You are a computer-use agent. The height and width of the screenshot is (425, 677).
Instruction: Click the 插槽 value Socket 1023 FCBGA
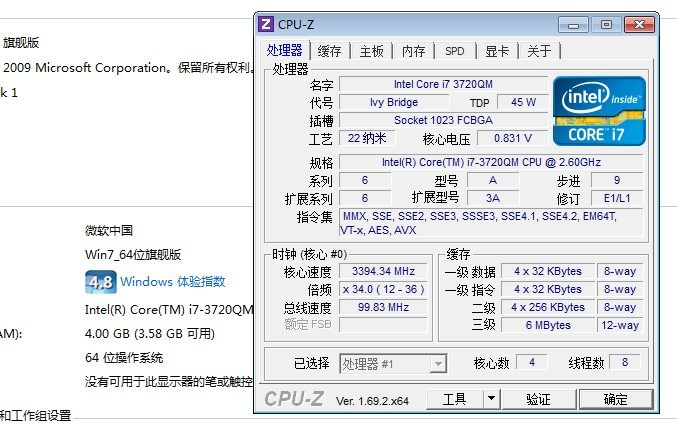point(443,120)
